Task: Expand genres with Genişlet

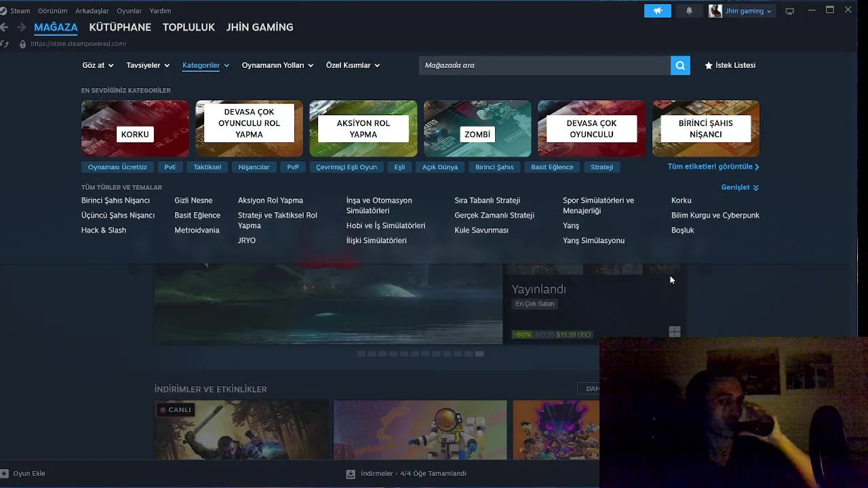Action: 740,187
